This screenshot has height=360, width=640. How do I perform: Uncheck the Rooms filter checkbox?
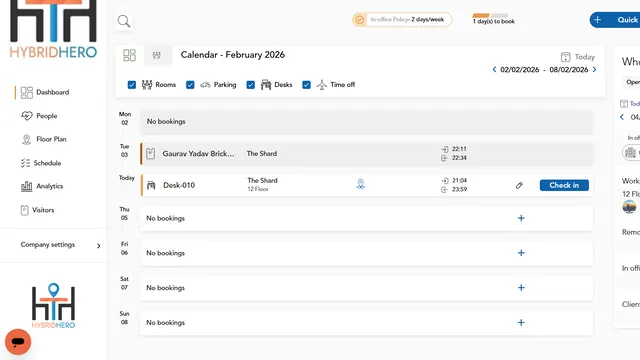[x=131, y=84]
